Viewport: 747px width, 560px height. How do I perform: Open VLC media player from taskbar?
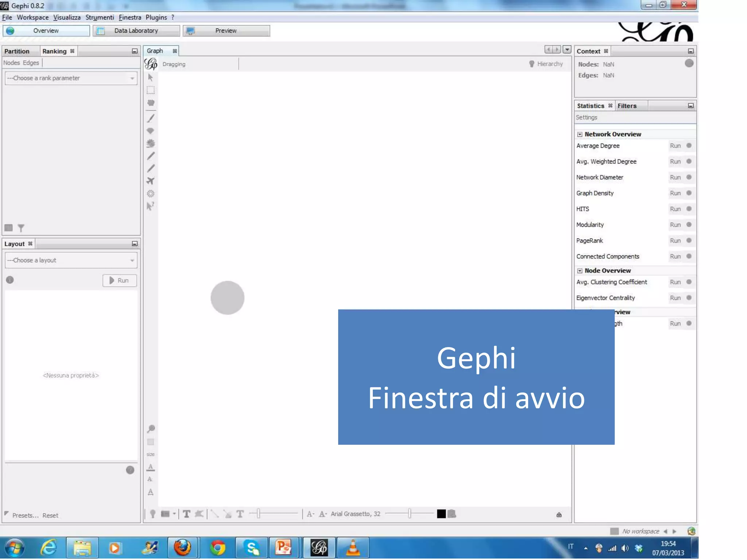[353, 548]
